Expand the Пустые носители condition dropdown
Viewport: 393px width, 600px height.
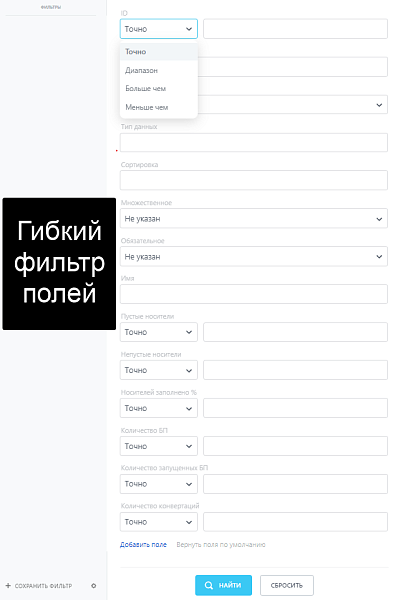(159, 332)
